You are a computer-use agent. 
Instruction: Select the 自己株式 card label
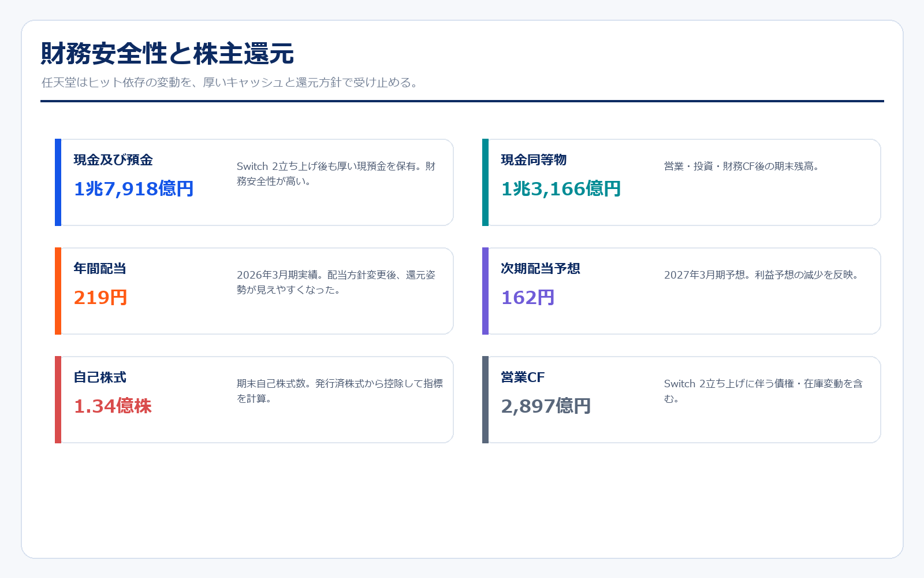tap(100, 377)
